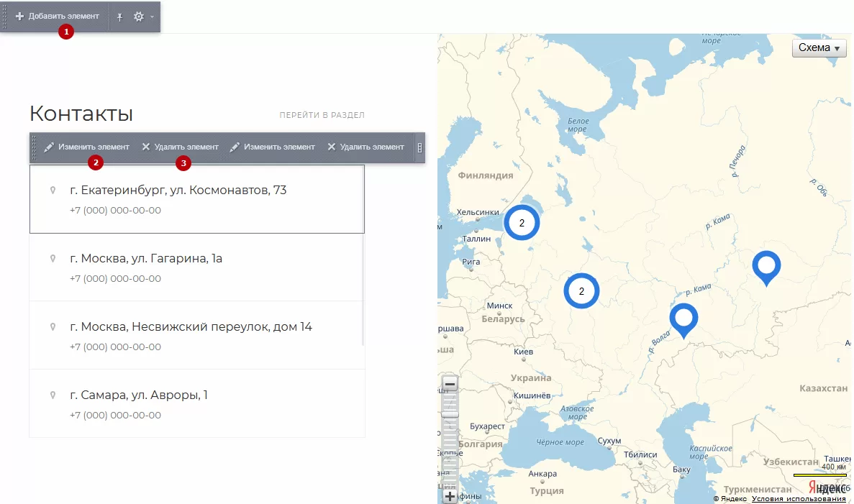Click the cluster marker near Хельсинки
The width and height of the screenshot is (854, 504).
[522, 223]
